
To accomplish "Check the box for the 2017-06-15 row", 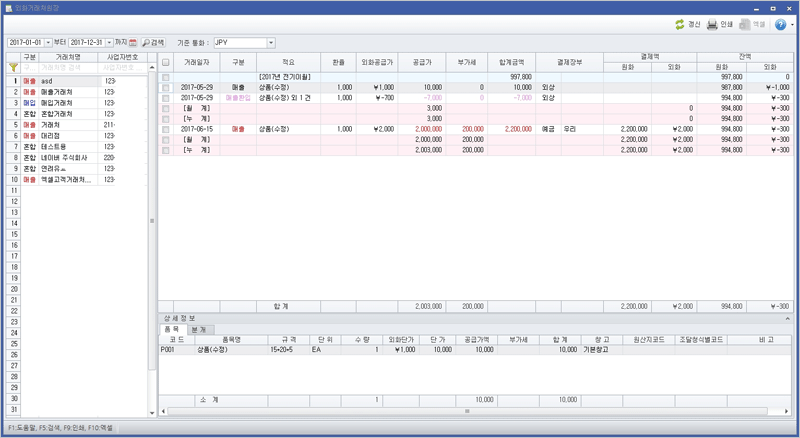I will click(166, 129).
